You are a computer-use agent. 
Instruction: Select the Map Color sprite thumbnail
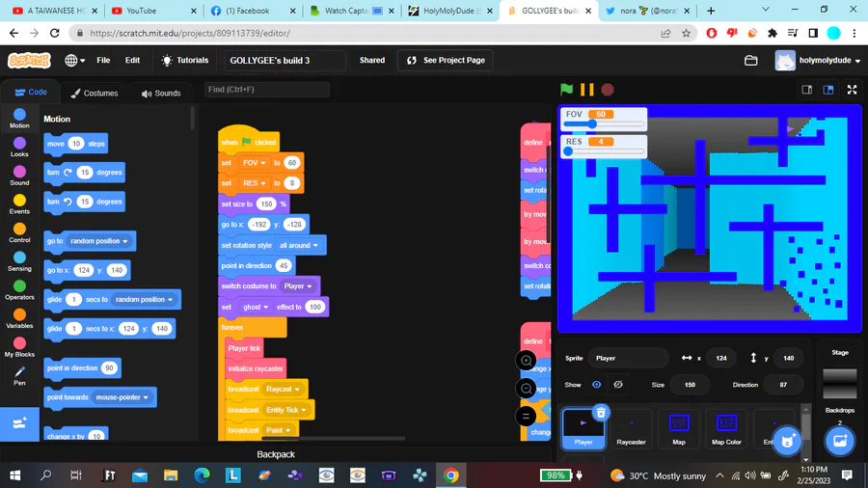pos(726,429)
